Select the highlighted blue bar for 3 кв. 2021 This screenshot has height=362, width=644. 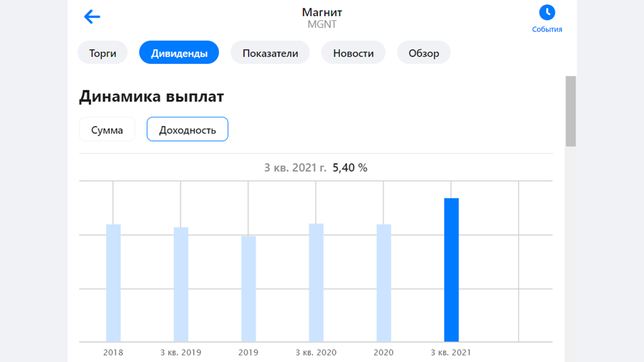point(451,269)
